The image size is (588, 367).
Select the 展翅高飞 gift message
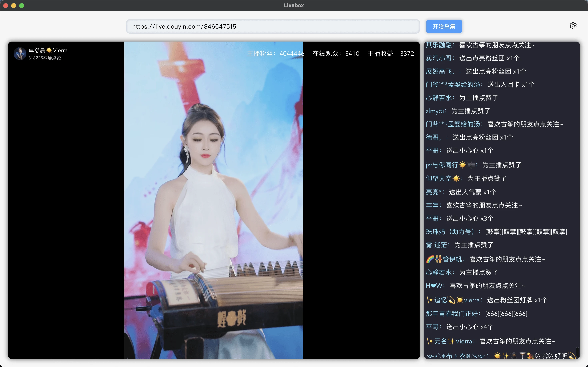tap(476, 71)
